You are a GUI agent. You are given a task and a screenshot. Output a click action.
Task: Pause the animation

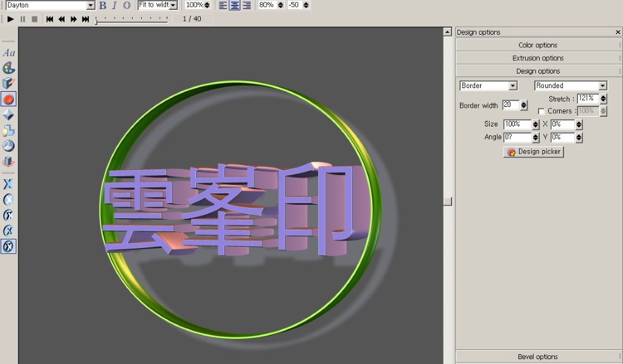click(23, 19)
